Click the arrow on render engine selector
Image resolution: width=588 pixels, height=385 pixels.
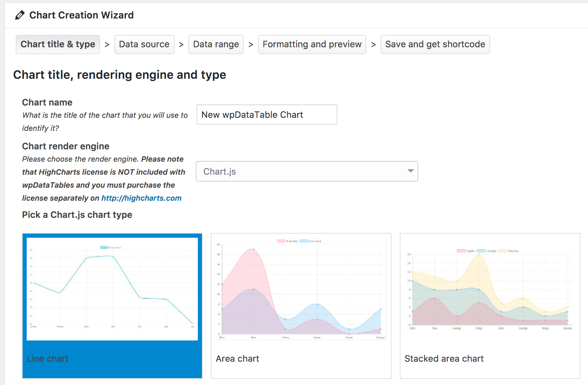tap(410, 171)
